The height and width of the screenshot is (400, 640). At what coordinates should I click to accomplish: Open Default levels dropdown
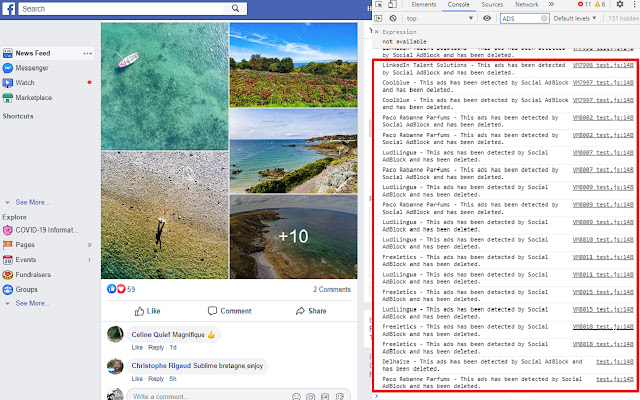pos(575,18)
